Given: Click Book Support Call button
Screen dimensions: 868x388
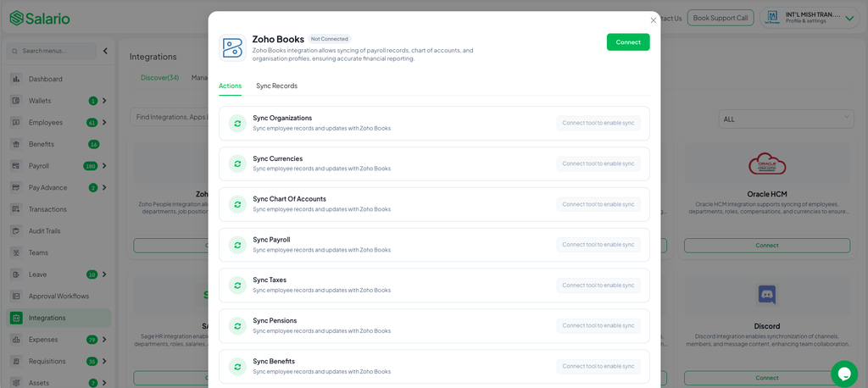Looking at the screenshot, I should (x=721, y=18).
